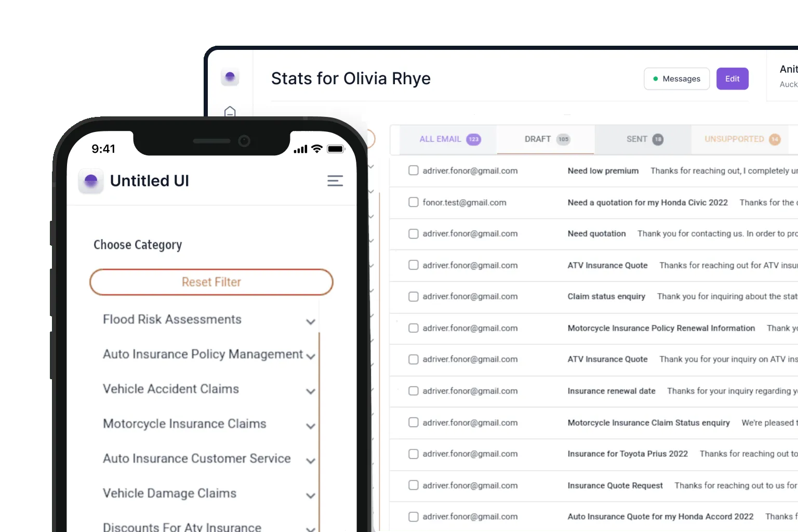Tick the checkbox for fonor.test@gmail.com email
The width and height of the screenshot is (798, 532).
(413, 202)
